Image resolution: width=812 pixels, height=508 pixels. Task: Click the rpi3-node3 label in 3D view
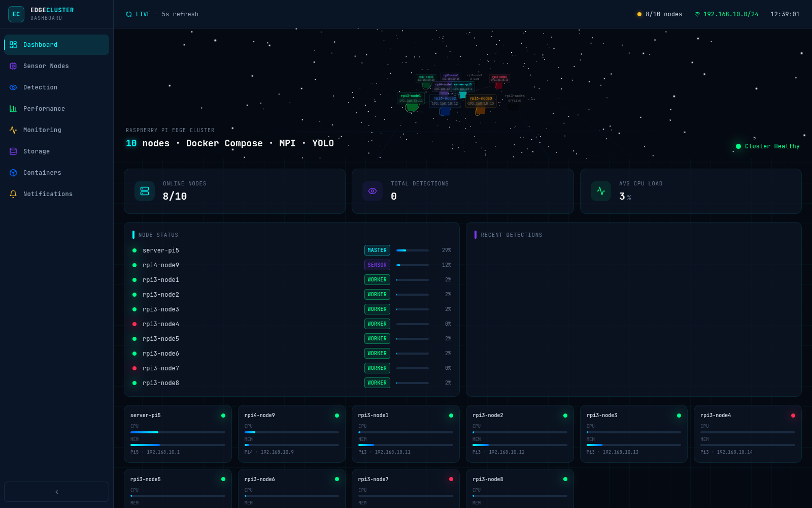pyautogui.click(x=481, y=101)
